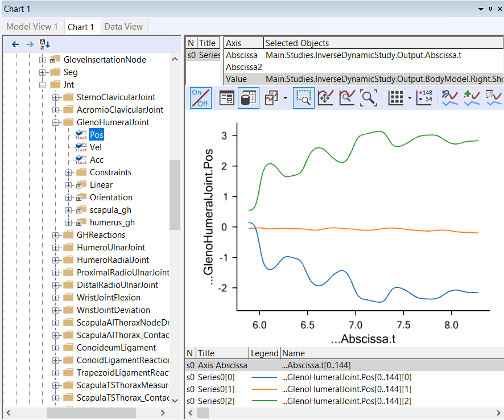Image resolution: width=504 pixels, height=420 pixels.
Task: Click the humerus_gh reference folder icon
Action: pos(81,223)
